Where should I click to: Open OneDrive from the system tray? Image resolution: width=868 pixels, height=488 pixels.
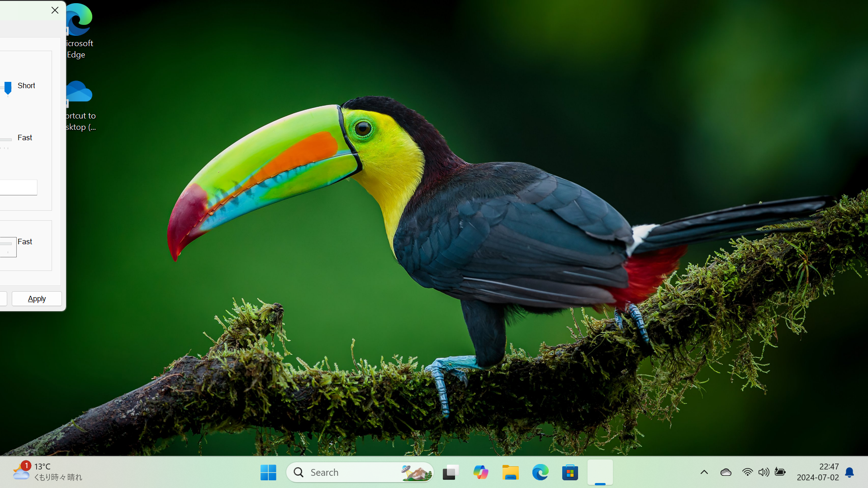click(x=726, y=472)
